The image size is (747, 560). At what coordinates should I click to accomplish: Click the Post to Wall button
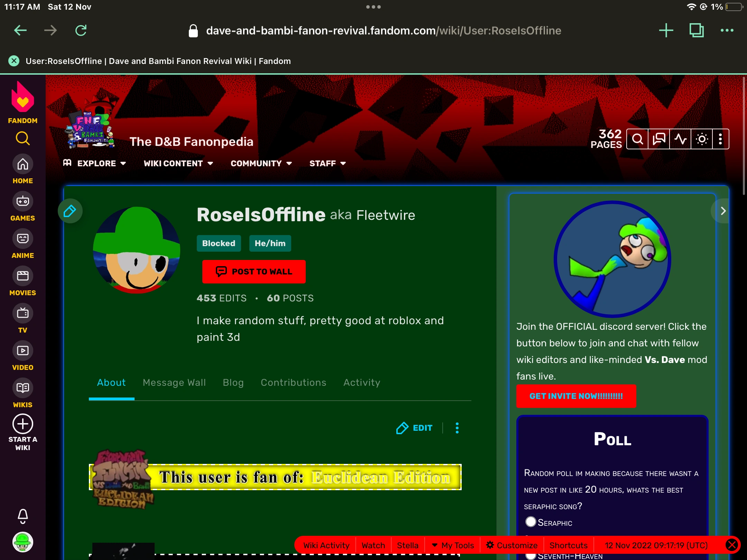(x=254, y=272)
